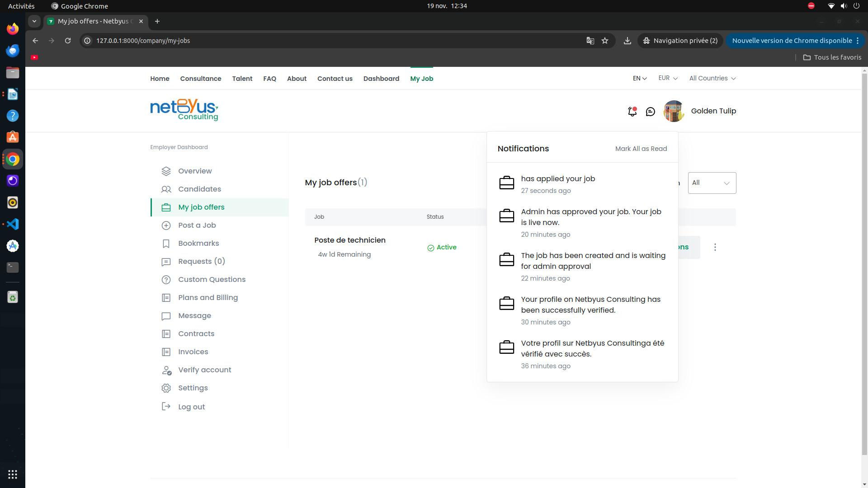The image size is (868, 488).
Task: Open the chat messages icon in header
Action: (x=650, y=112)
